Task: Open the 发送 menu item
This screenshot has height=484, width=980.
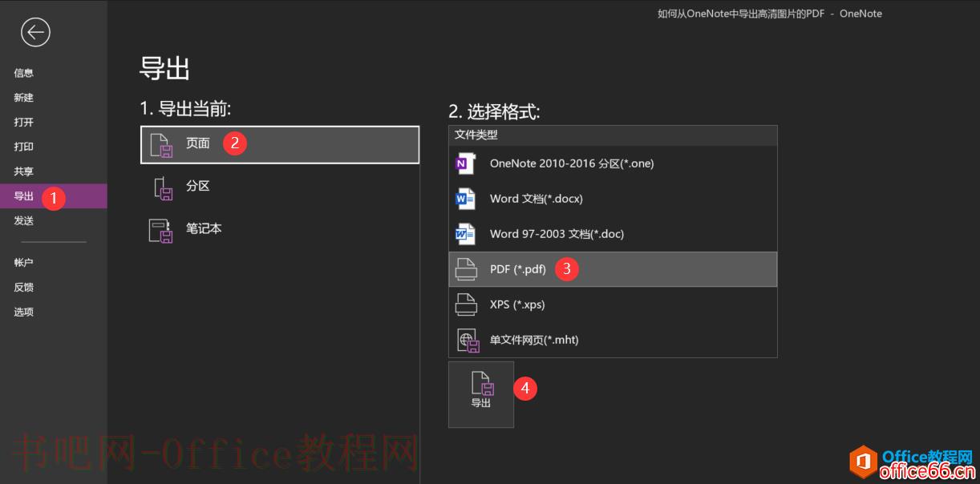Action: [x=24, y=221]
